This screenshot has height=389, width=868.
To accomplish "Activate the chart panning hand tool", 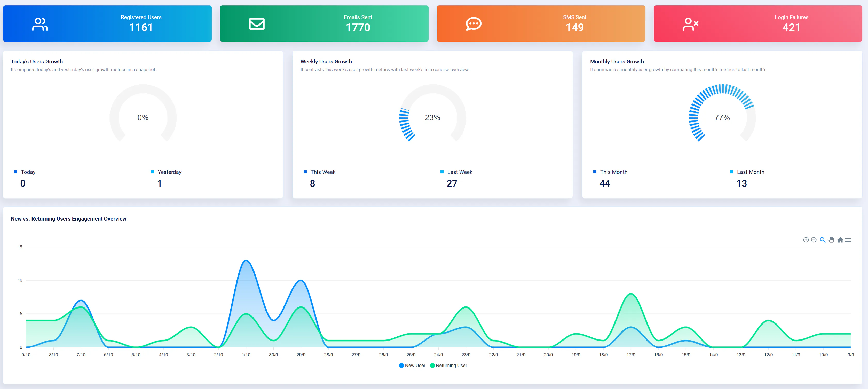I will [831, 240].
